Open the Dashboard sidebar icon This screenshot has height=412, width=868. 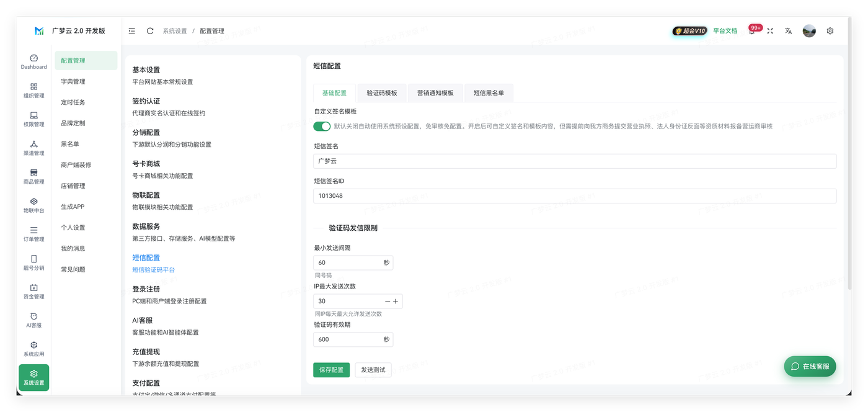coord(33,61)
